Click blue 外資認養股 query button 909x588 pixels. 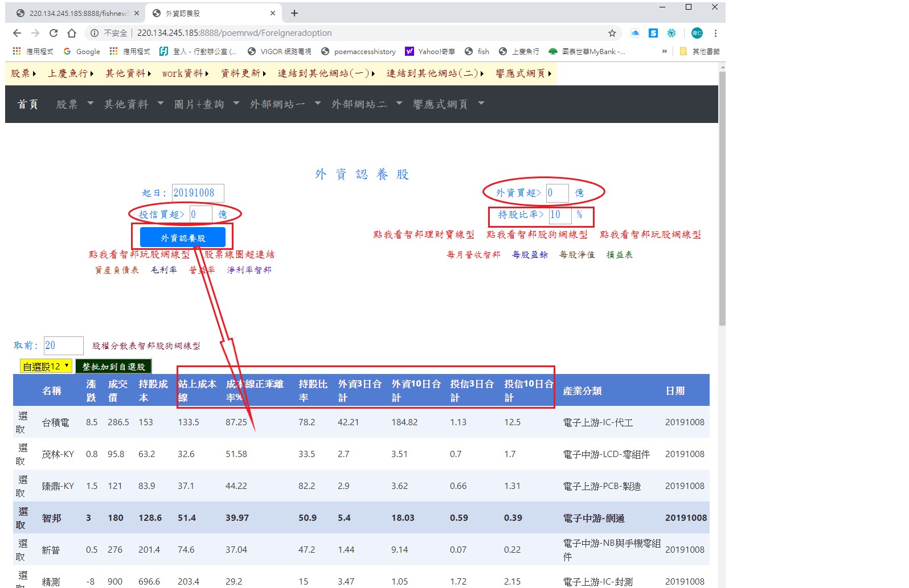[183, 237]
